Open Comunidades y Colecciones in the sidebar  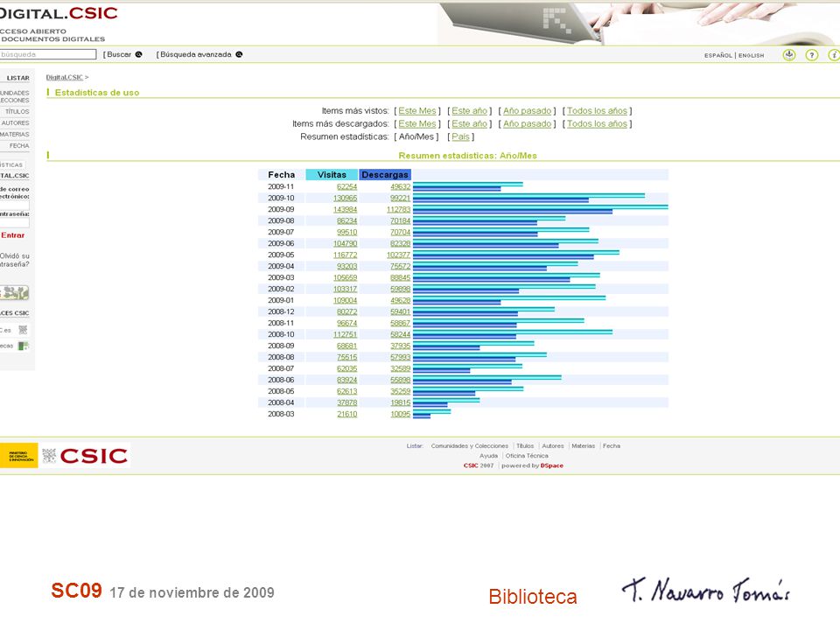click(15, 96)
